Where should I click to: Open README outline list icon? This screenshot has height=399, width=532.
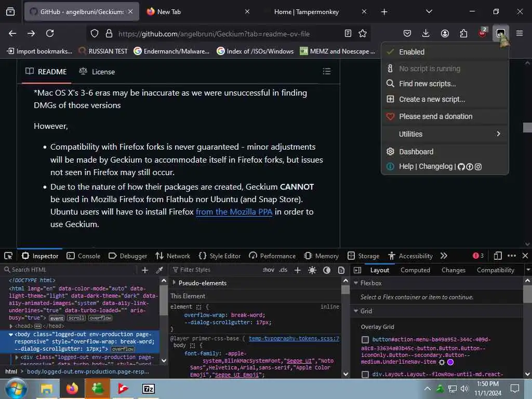326,71
